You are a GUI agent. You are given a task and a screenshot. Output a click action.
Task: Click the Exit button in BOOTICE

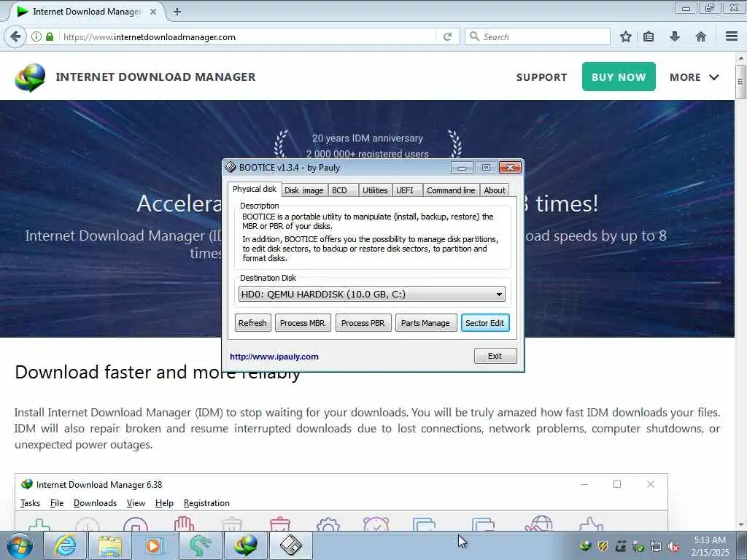click(x=495, y=356)
